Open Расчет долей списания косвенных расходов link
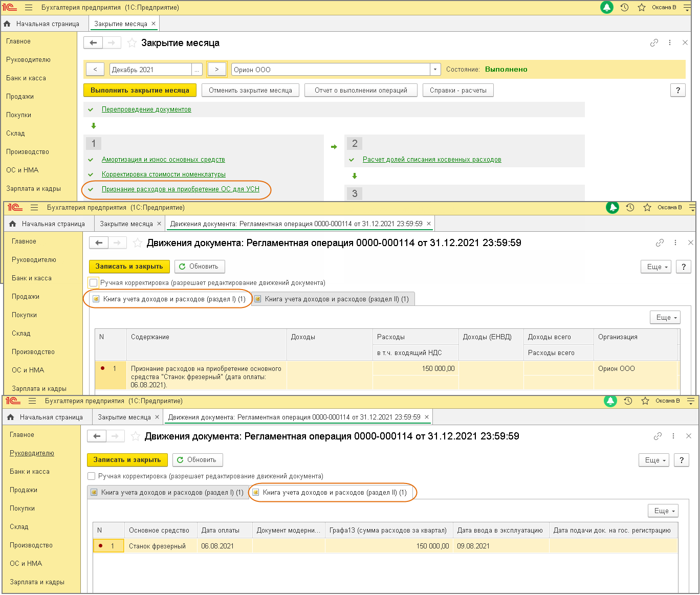700x595 pixels. point(432,160)
